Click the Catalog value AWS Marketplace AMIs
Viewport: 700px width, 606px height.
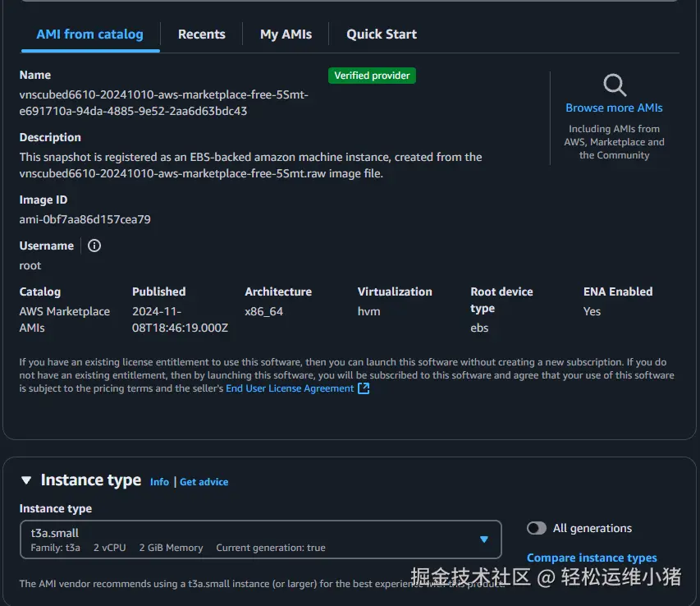click(x=64, y=319)
